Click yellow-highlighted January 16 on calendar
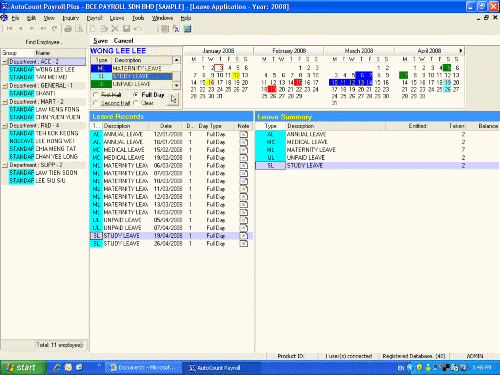The height and width of the screenshot is (375, 500). coord(211,82)
